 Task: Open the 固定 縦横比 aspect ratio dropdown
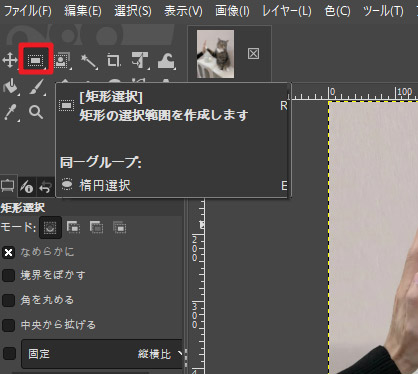point(102,354)
